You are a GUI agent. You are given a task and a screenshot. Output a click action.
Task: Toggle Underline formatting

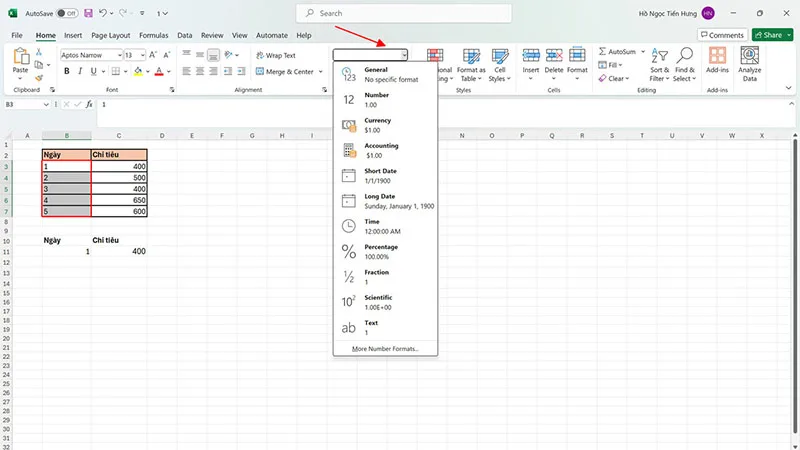pyautogui.click(x=93, y=71)
